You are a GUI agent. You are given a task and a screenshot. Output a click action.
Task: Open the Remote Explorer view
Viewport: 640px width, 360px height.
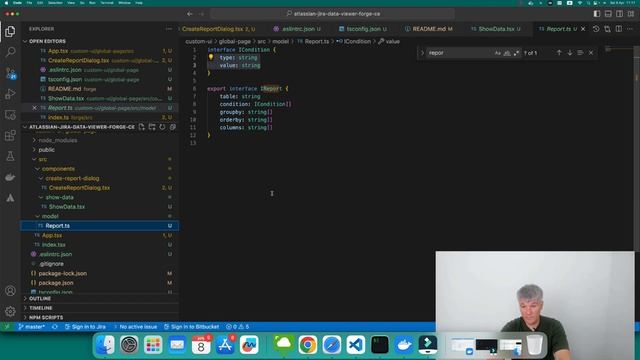(10, 115)
